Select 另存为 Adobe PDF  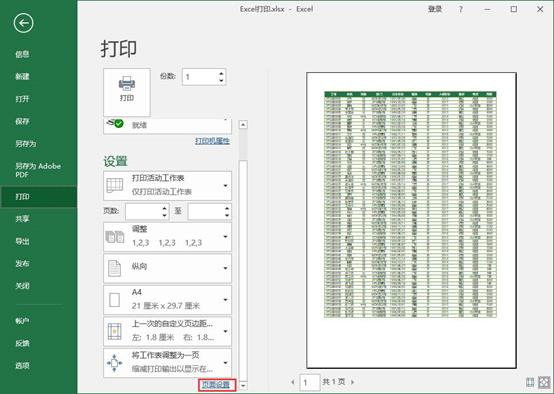pyautogui.click(x=38, y=170)
